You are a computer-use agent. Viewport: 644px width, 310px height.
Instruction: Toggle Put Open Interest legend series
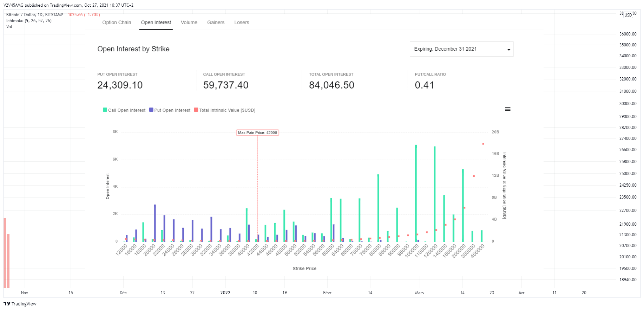point(170,110)
